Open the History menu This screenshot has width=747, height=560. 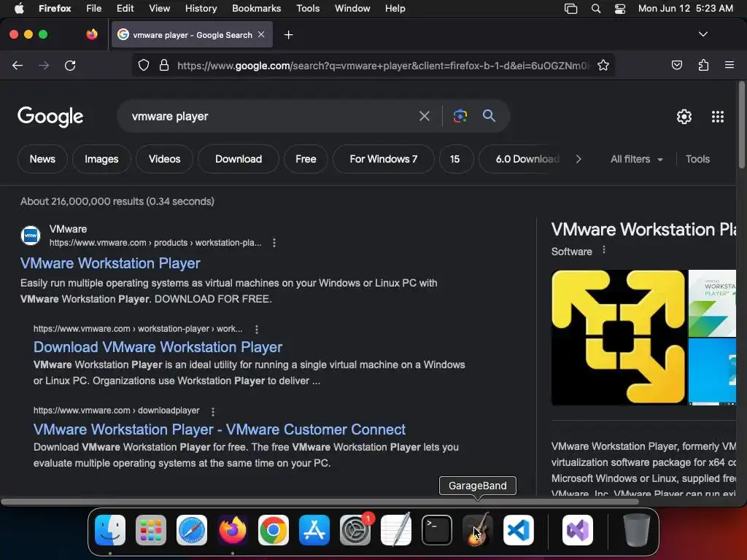(x=201, y=9)
